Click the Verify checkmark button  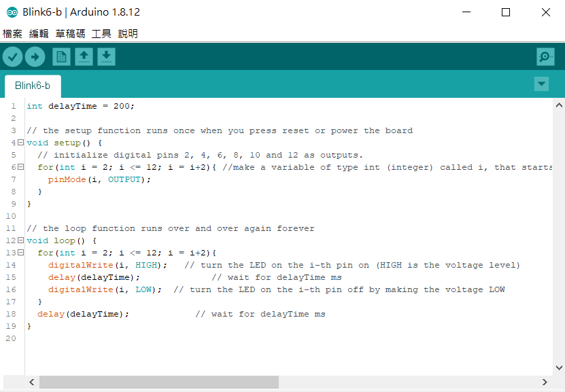[12, 57]
